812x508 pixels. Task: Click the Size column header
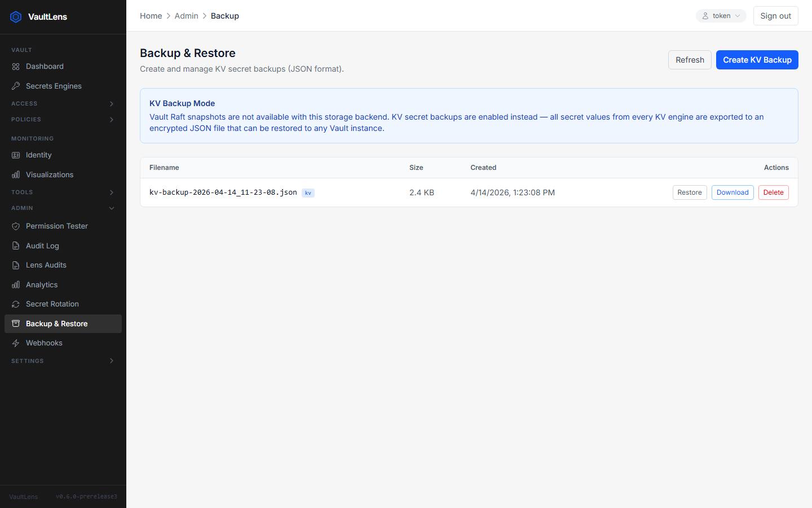pos(416,168)
